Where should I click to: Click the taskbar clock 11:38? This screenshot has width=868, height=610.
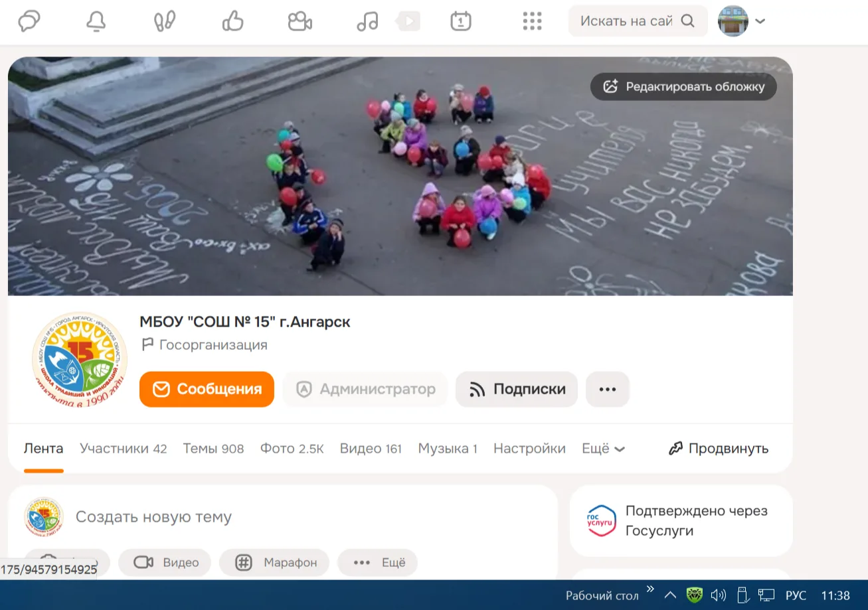(835, 596)
